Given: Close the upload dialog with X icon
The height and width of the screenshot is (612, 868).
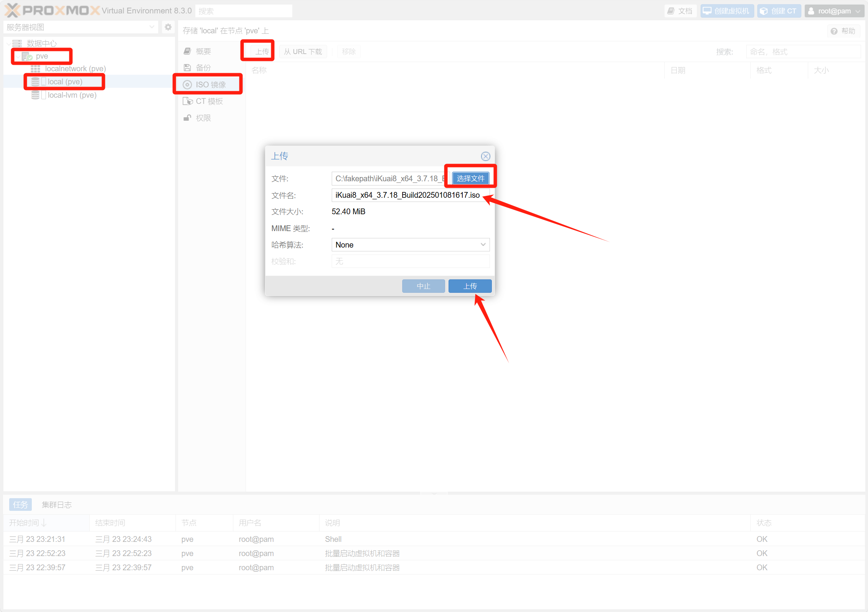Looking at the screenshot, I should [x=485, y=156].
